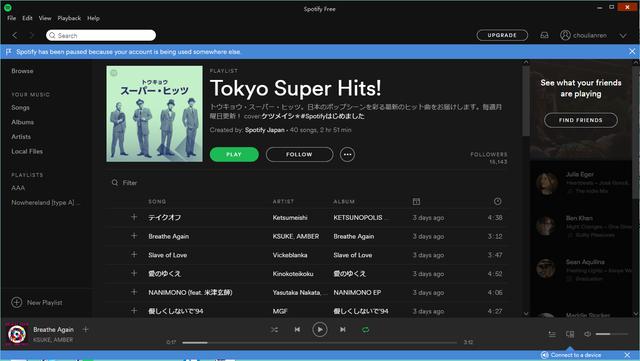Open the File menu

coord(11,18)
